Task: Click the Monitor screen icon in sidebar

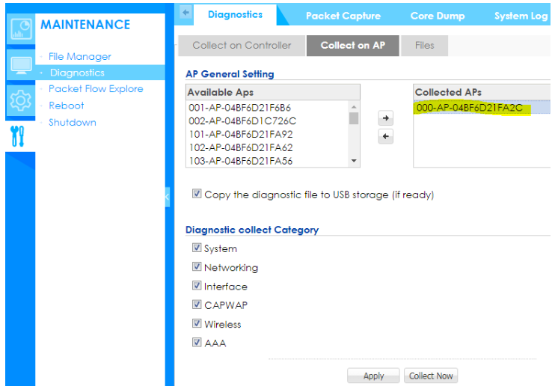Action: click(20, 64)
